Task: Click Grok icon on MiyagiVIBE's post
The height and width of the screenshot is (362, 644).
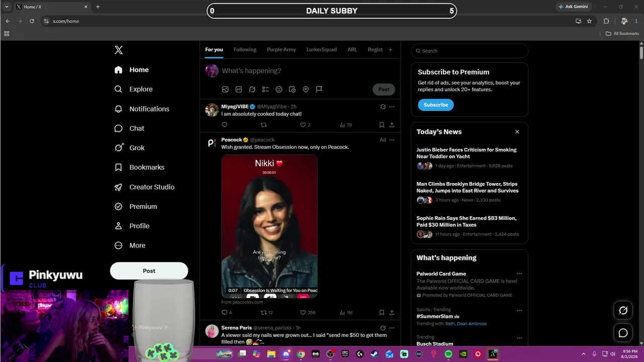Action: click(x=383, y=107)
